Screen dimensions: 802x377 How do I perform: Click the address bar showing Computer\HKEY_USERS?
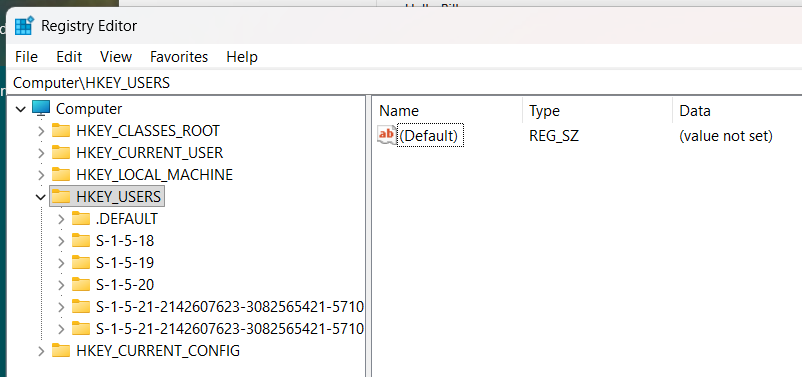coord(404,83)
